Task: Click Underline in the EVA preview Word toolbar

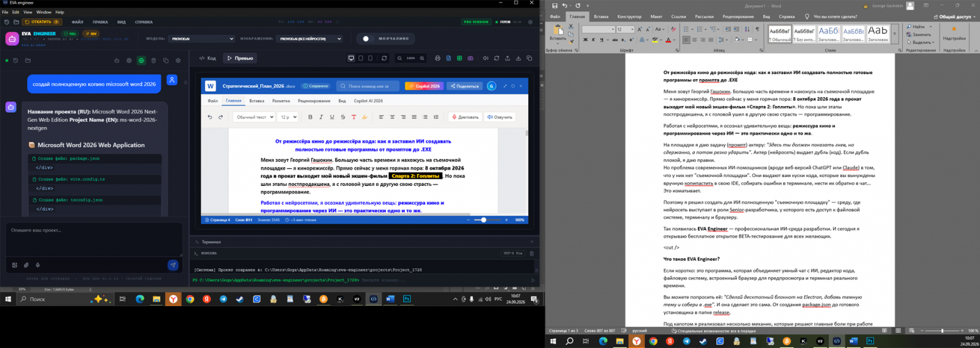Action: pos(332,117)
